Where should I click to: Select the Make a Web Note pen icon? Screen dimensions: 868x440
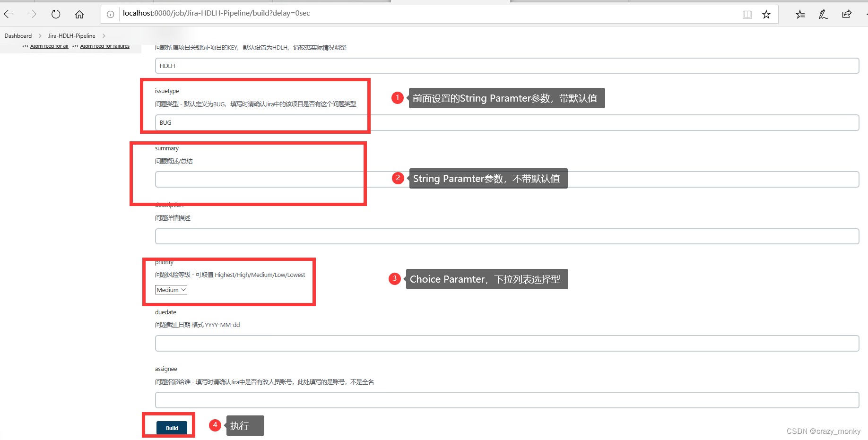pyautogui.click(x=823, y=14)
